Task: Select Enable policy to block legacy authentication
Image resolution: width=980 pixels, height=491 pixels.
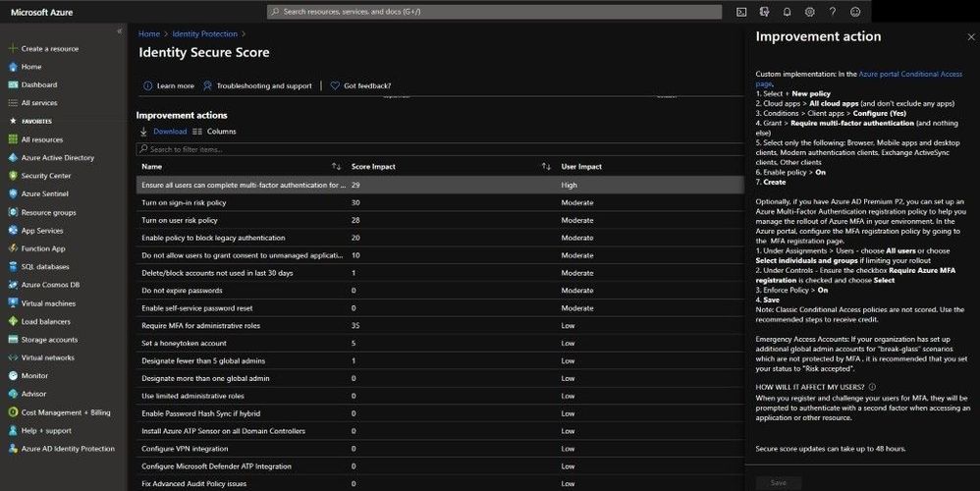Action: coord(440,238)
